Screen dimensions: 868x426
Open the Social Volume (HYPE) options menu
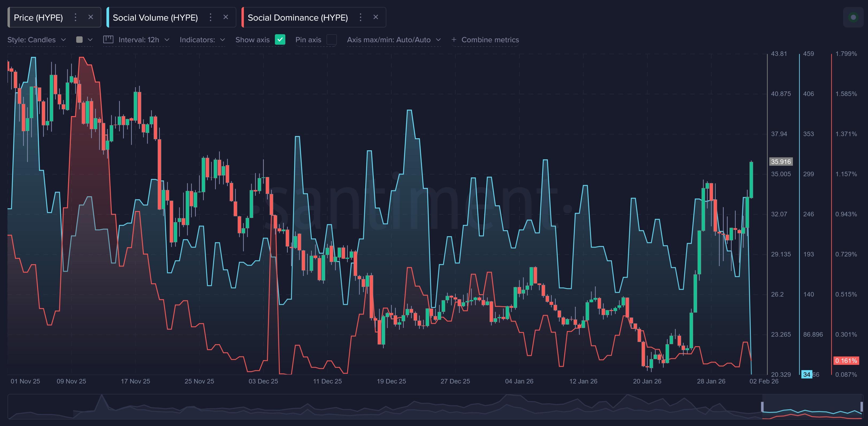(x=210, y=17)
